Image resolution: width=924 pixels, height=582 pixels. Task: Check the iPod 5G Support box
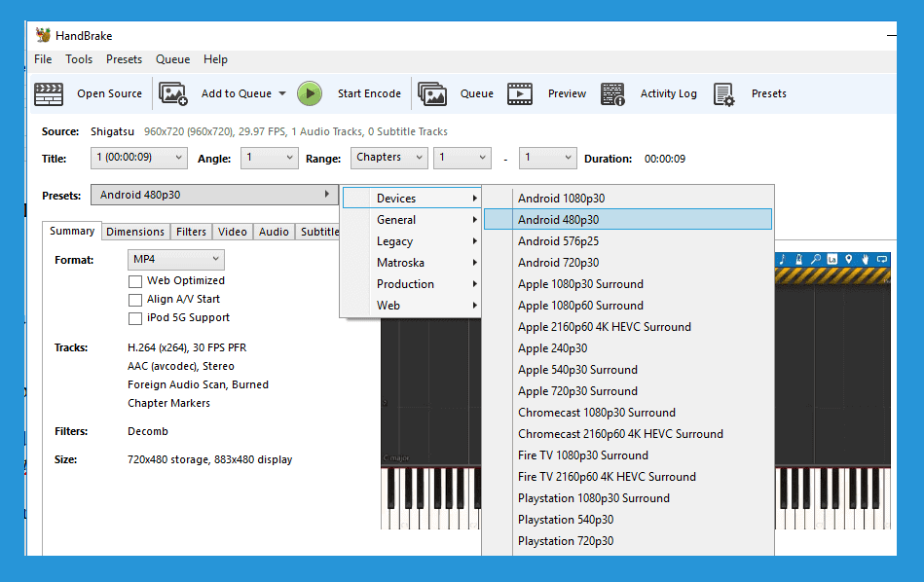[x=135, y=318]
